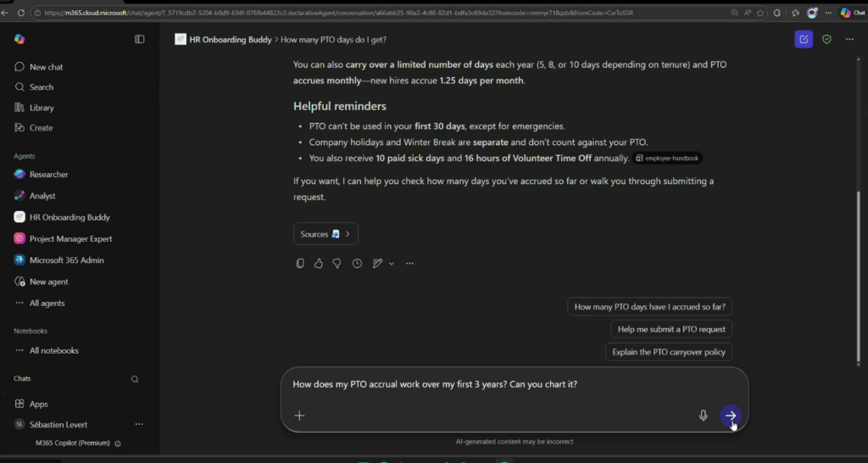The image size is (868, 463).
Task: Open header more options ellipsis
Action: [x=849, y=39]
